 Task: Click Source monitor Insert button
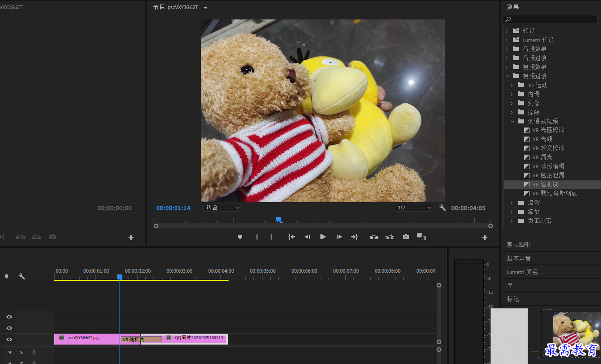coord(20,237)
